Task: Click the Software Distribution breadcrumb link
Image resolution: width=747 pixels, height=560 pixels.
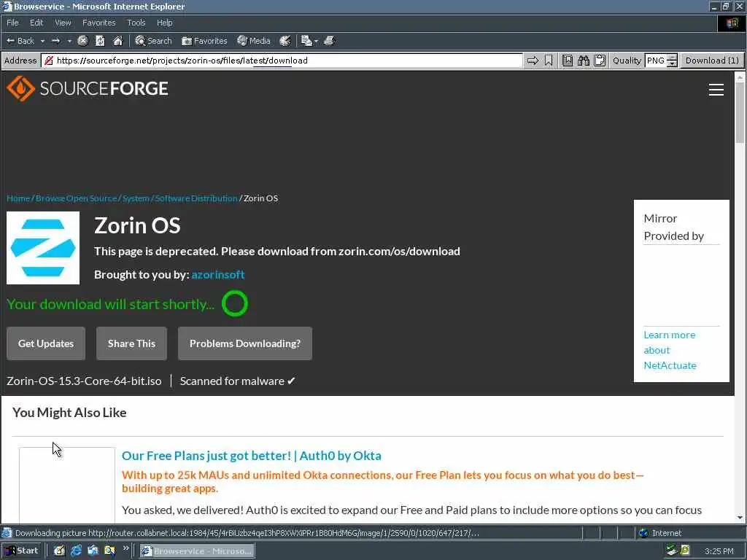Action: (196, 198)
